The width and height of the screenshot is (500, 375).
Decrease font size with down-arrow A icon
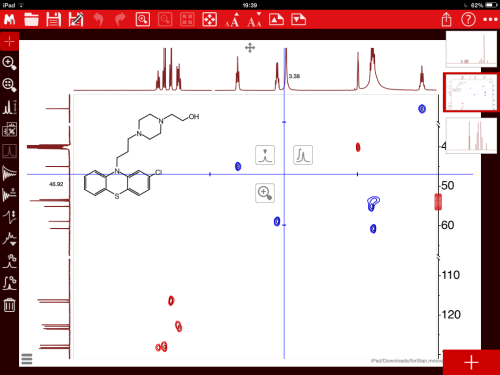[x=255, y=20]
